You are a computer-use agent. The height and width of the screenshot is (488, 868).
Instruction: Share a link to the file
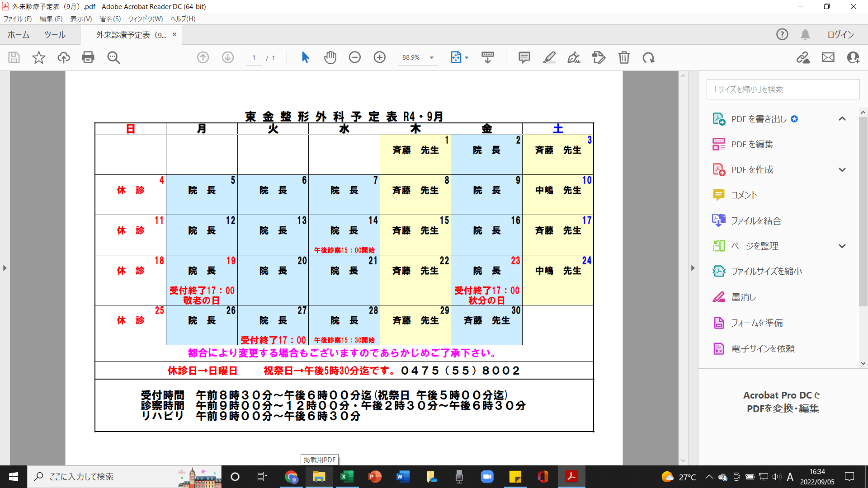tap(803, 57)
